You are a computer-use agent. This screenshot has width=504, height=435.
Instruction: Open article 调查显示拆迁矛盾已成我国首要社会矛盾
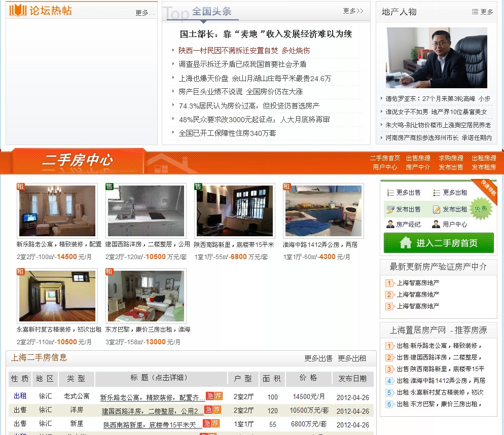tap(242, 64)
